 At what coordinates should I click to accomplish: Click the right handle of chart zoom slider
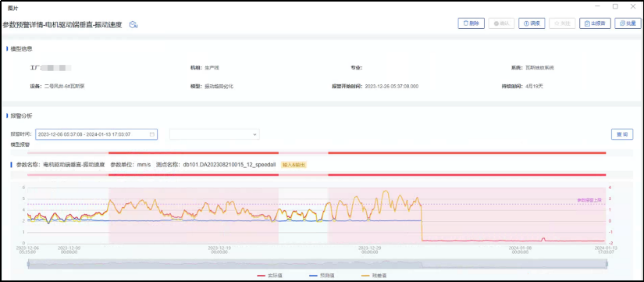(607, 264)
